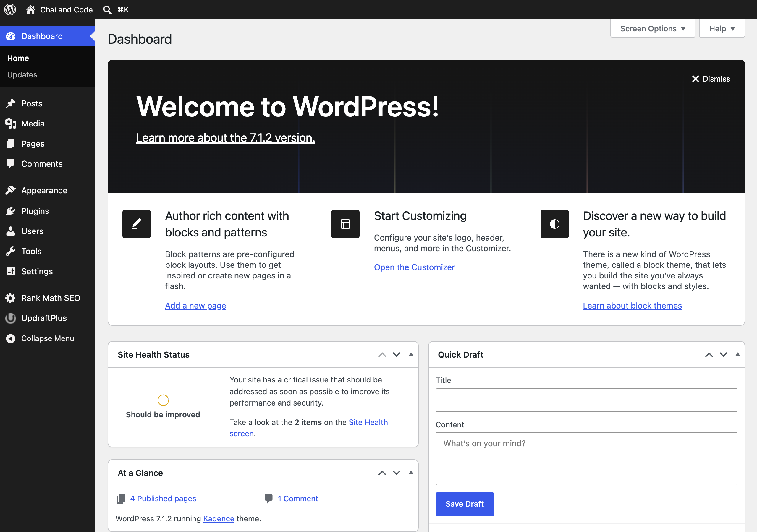The width and height of the screenshot is (757, 532).
Task: Open Learn more about the 7.1.2 version
Action: tap(226, 138)
